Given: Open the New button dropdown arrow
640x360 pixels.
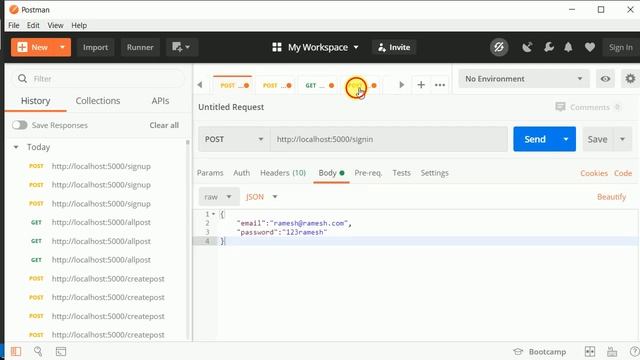Looking at the screenshot, I should pyautogui.click(x=62, y=47).
